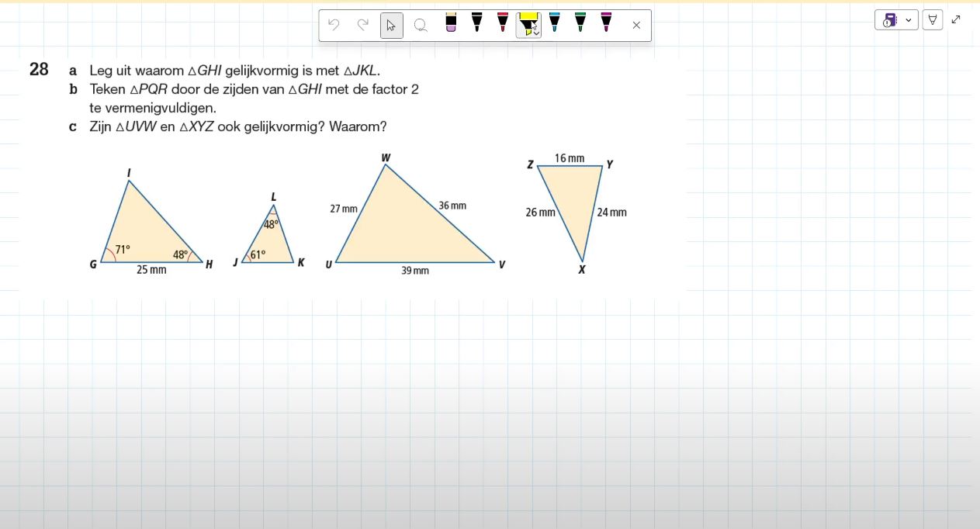Pick the magenta pen

pyautogui.click(x=606, y=23)
